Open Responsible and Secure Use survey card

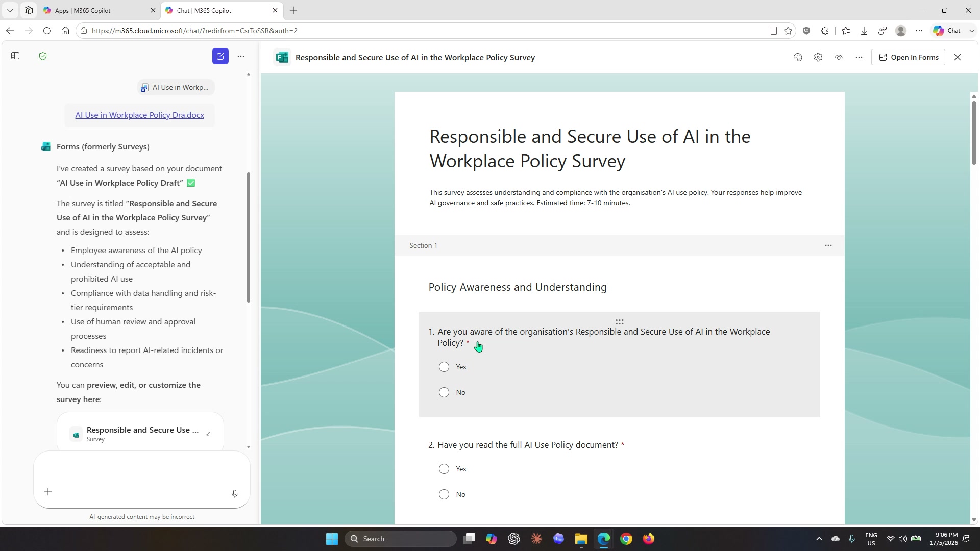pos(140,434)
